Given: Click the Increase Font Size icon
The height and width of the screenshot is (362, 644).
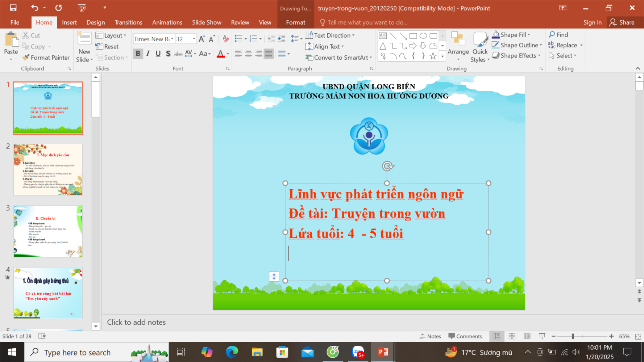Looking at the screenshot, I should [x=202, y=39].
